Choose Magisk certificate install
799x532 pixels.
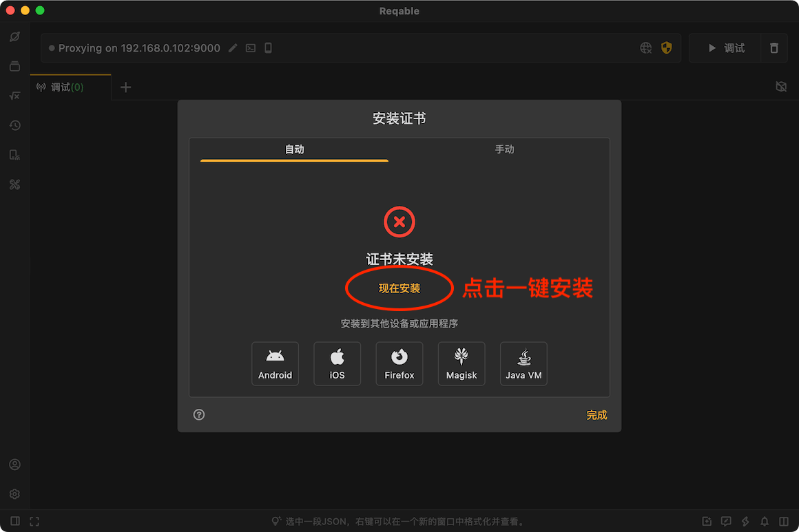tap(461, 363)
